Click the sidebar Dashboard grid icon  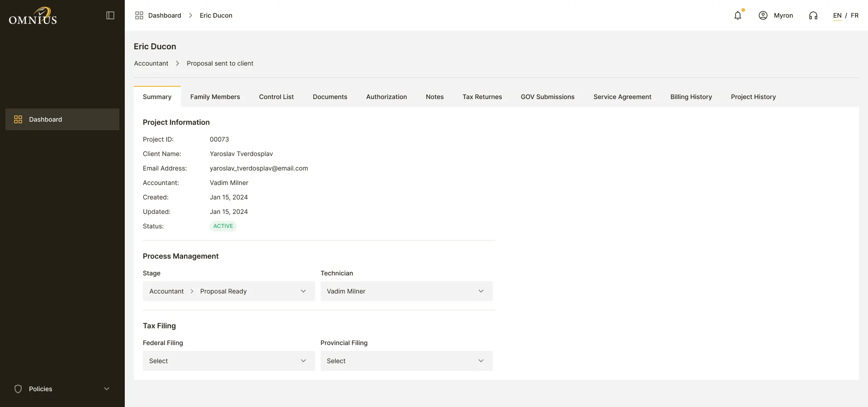tap(18, 119)
